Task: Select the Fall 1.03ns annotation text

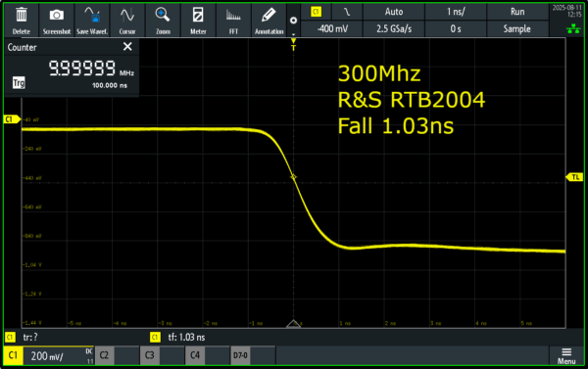Action: [x=396, y=126]
